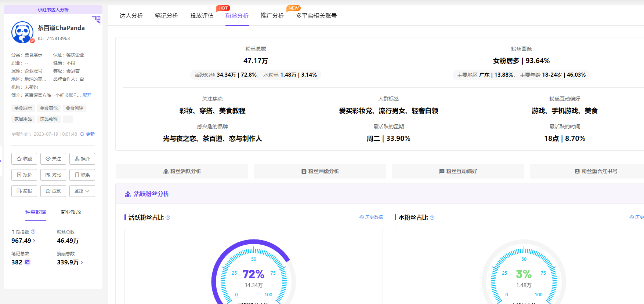The height and width of the screenshot is (304, 644).
Task: Click the 美食测评 tag
Action: [x=75, y=108]
